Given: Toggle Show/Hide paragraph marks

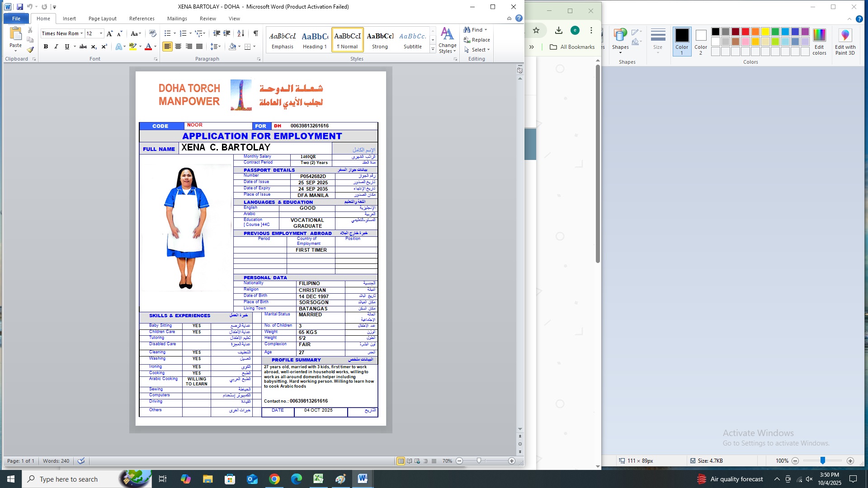Looking at the screenshot, I should (x=256, y=33).
